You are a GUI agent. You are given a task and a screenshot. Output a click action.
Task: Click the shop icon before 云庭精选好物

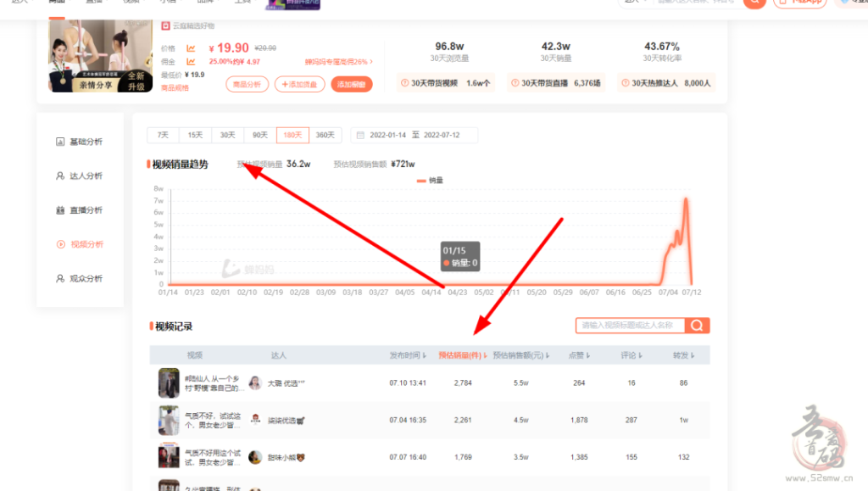tap(165, 26)
